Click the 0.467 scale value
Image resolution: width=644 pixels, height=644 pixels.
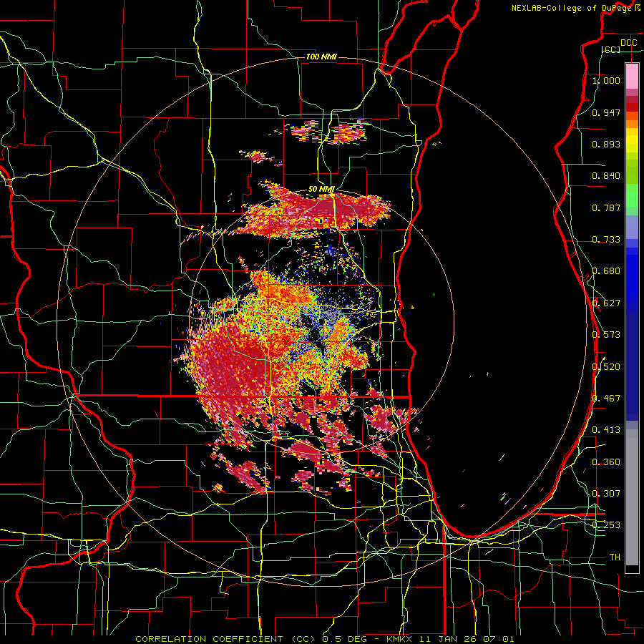pyautogui.click(x=606, y=398)
